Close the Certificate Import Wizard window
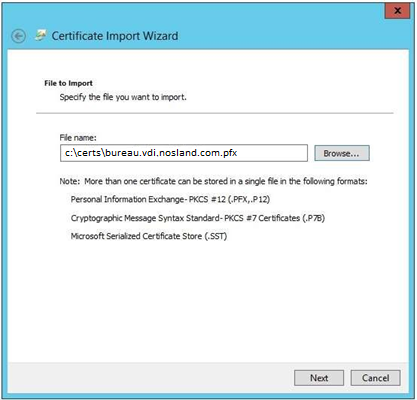This screenshot has width=417, height=400. pos(397,11)
